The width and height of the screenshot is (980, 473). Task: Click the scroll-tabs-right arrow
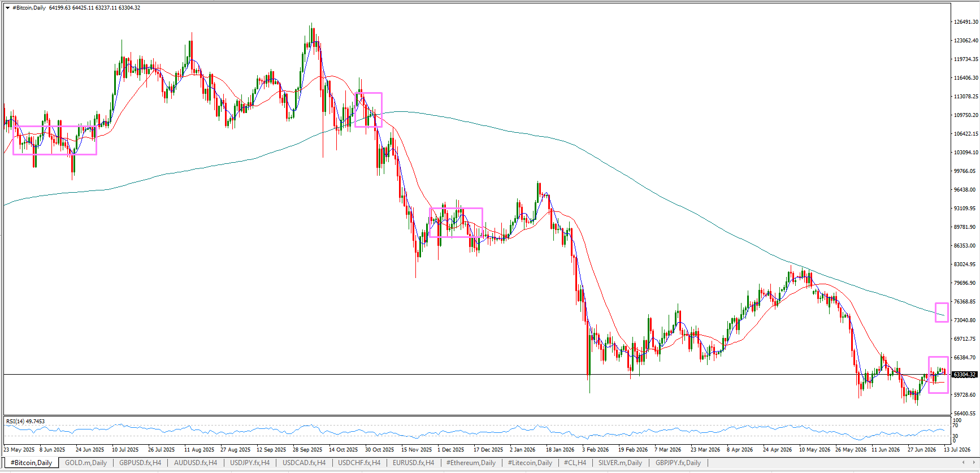[974, 463]
